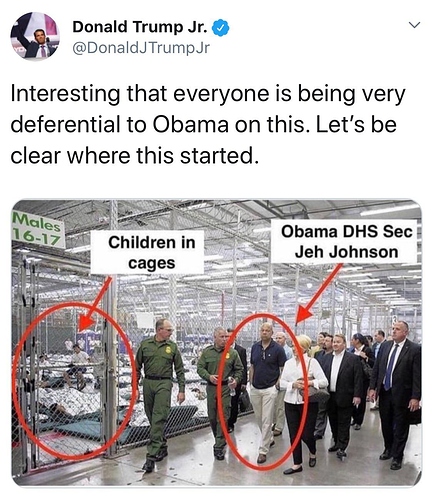432x500 pixels.
Task: Click the word 'Obama' in the tweet text
Action: pyautogui.click(x=191, y=125)
